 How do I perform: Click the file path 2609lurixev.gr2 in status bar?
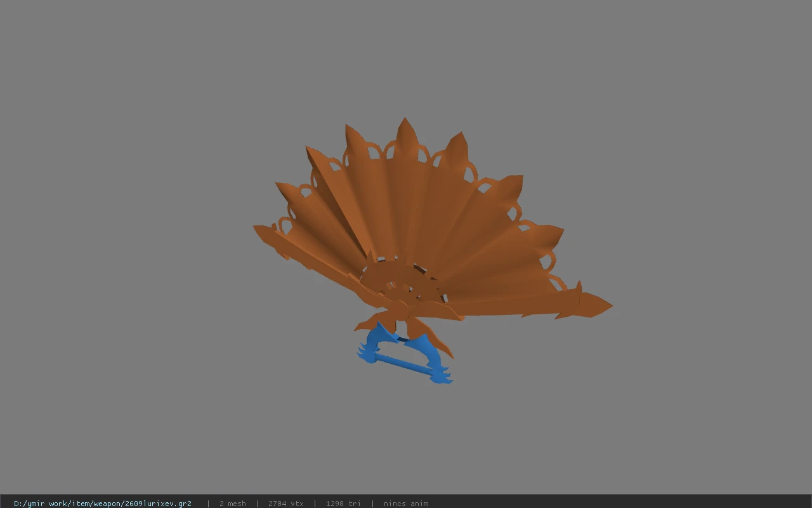103,504
